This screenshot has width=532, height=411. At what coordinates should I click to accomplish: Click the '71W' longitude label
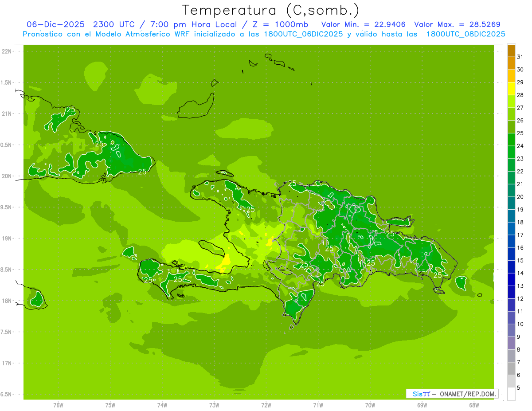coord(318,405)
